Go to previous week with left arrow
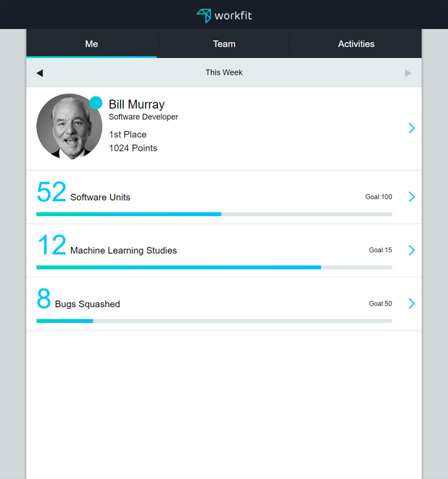The image size is (448, 479). tap(40, 73)
